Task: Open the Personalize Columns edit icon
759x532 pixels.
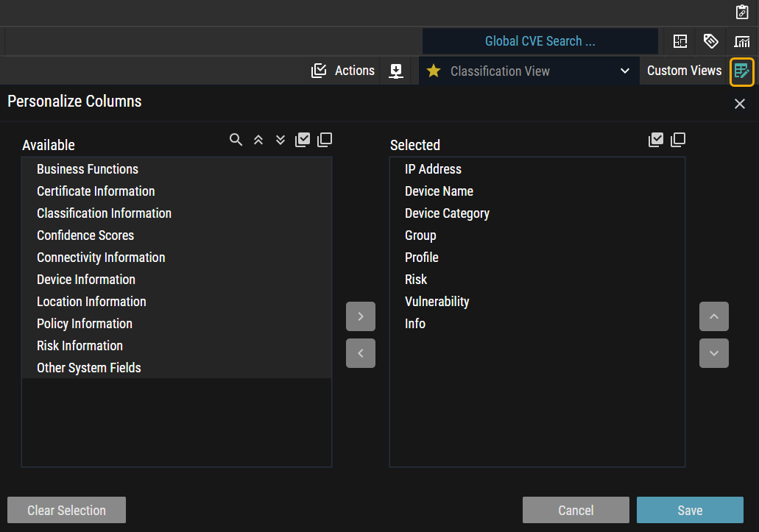Action: click(741, 71)
